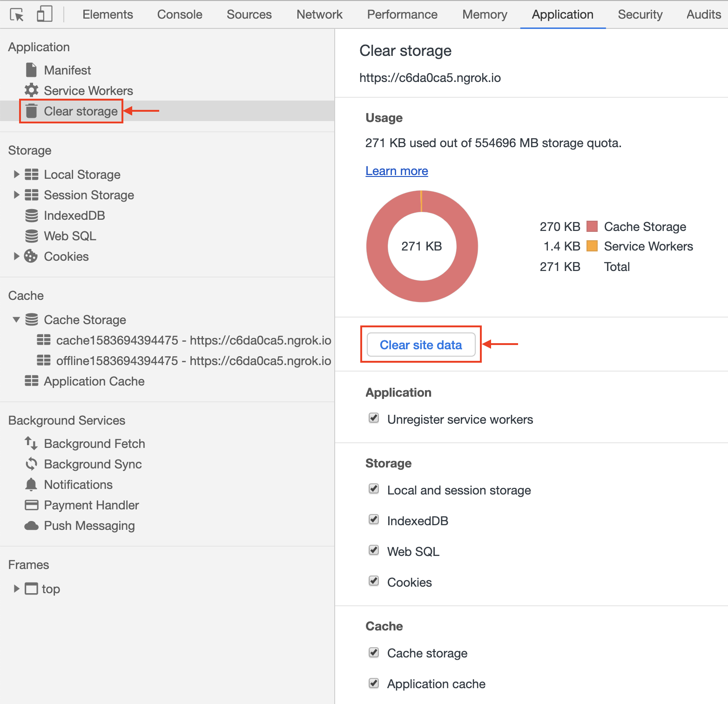Click the inspect element cursor icon
Screen dimensions: 728x704
click(17, 14)
